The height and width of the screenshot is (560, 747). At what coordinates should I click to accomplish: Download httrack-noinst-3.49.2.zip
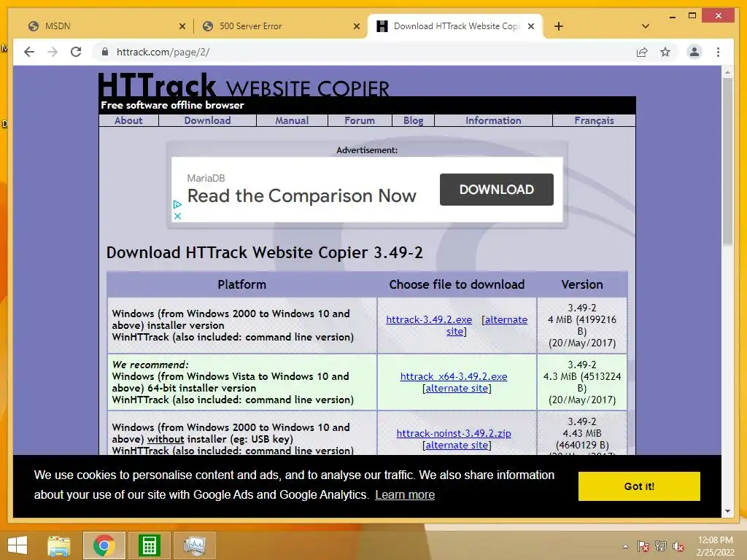[x=454, y=433]
